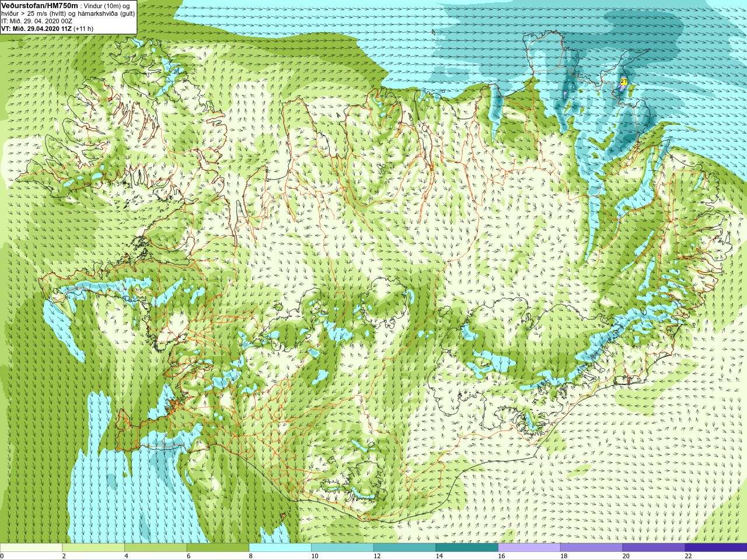Select the dark green 6–8 m/s legend swatch

[x=218, y=548]
